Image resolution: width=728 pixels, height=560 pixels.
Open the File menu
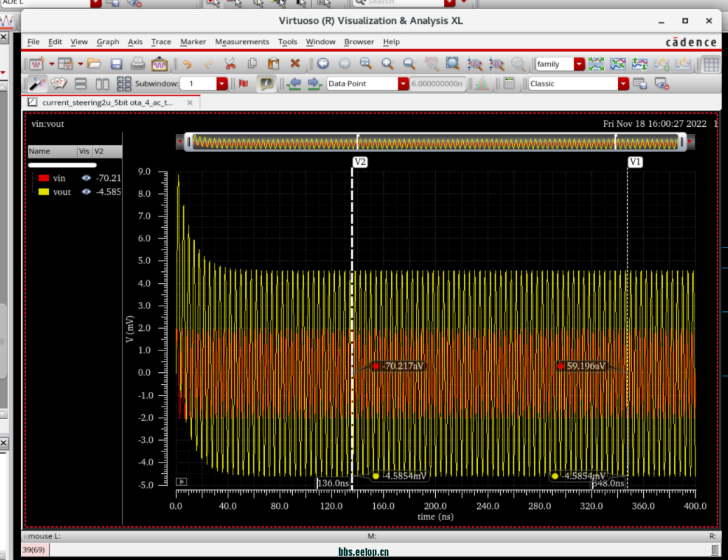pos(34,42)
